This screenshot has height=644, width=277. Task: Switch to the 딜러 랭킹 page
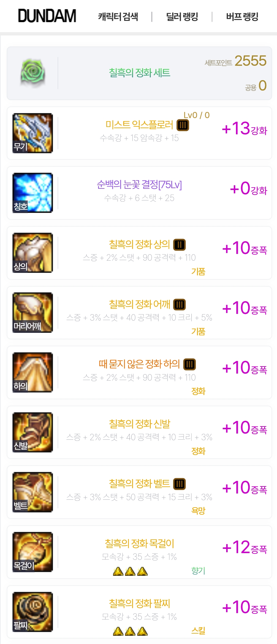point(182,17)
